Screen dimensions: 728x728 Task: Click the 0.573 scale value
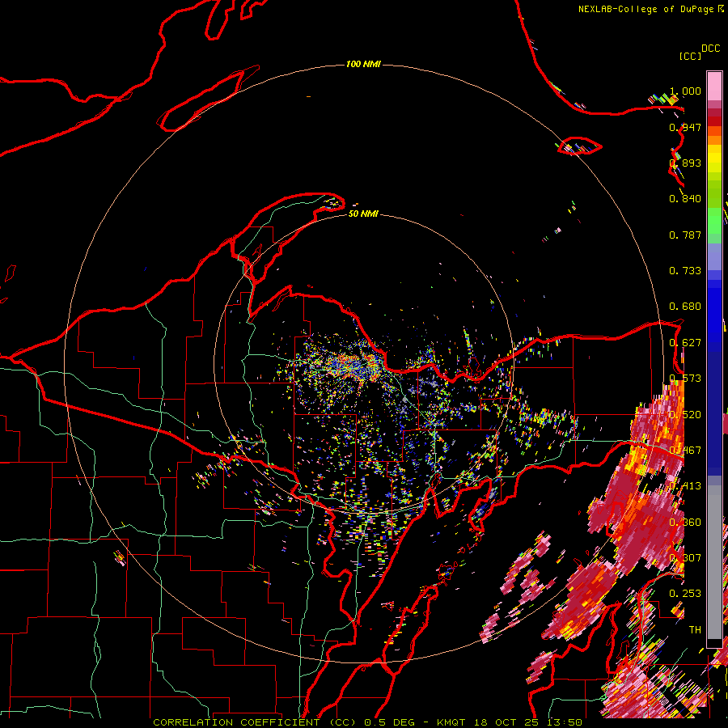(685, 379)
